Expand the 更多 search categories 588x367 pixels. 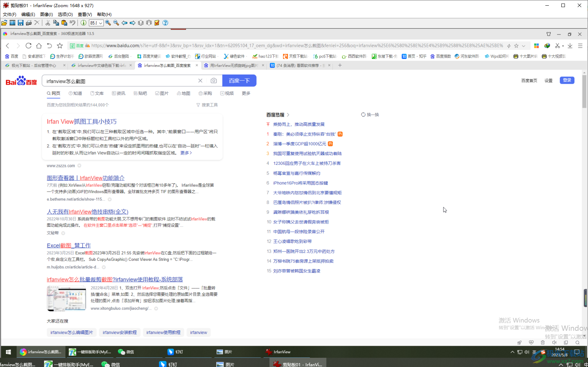(246, 93)
